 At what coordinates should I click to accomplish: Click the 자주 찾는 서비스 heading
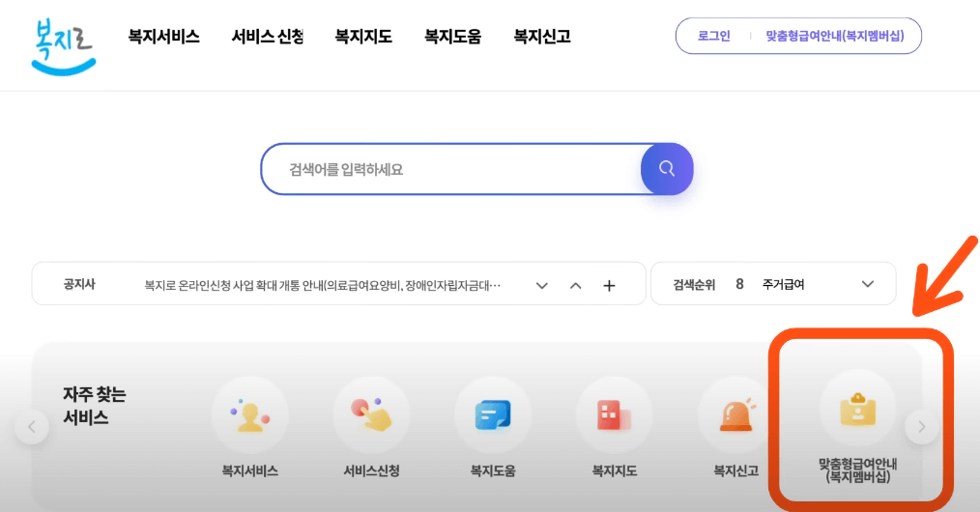tap(95, 406)
